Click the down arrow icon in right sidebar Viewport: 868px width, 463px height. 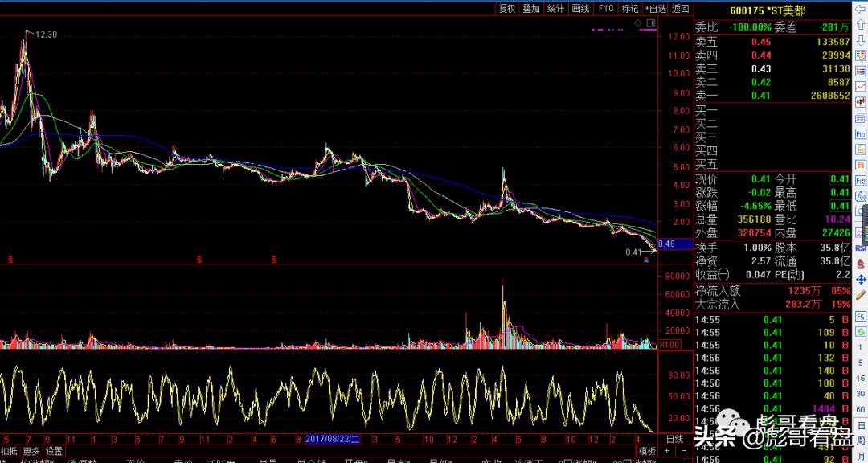860,40
